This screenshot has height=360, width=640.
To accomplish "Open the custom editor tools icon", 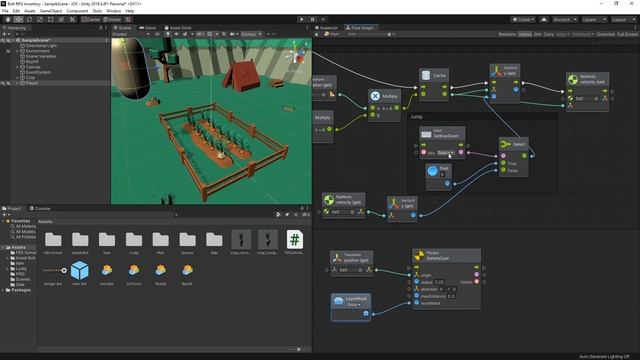I will pyautogui.click(x=72, y=19).
